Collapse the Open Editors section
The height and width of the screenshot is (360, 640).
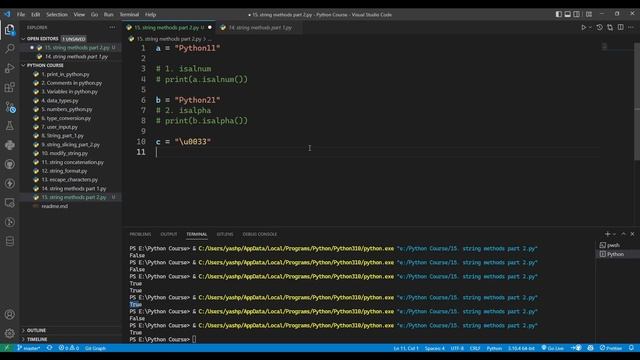coord(42,39)
